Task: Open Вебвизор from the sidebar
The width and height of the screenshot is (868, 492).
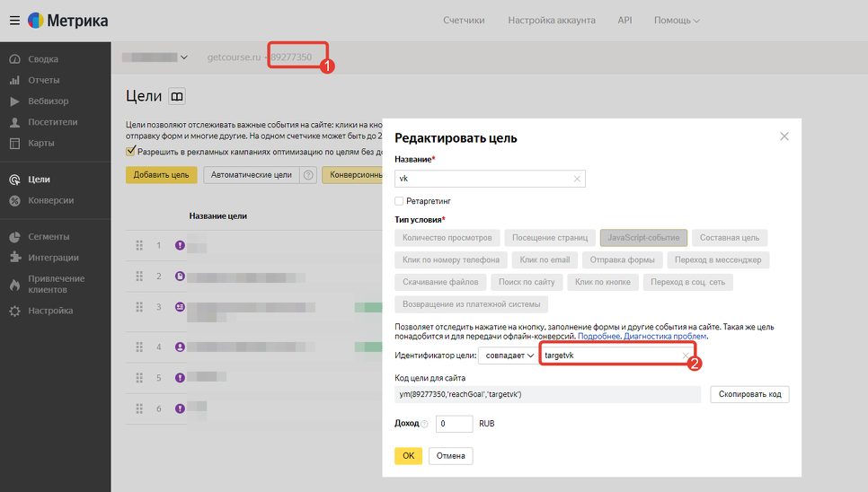Action: 47,101
